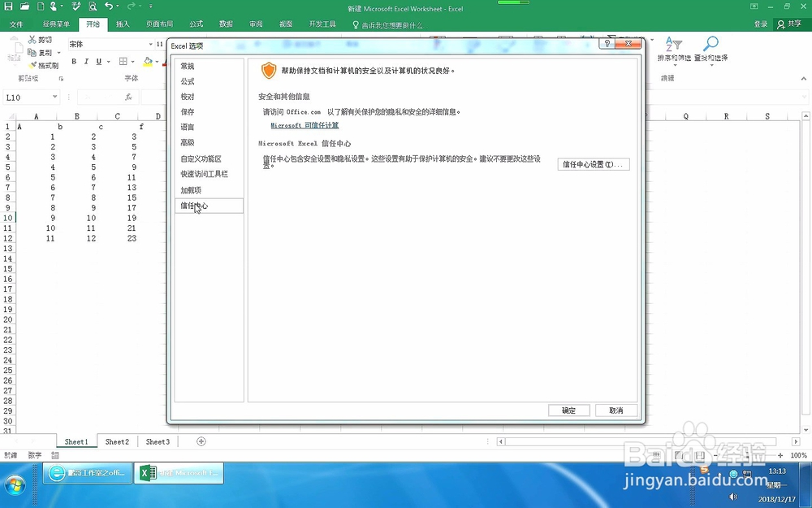
Task: Open the clipboard (剪贴板) dialog launcher
Action: click(x=61, y=78)
